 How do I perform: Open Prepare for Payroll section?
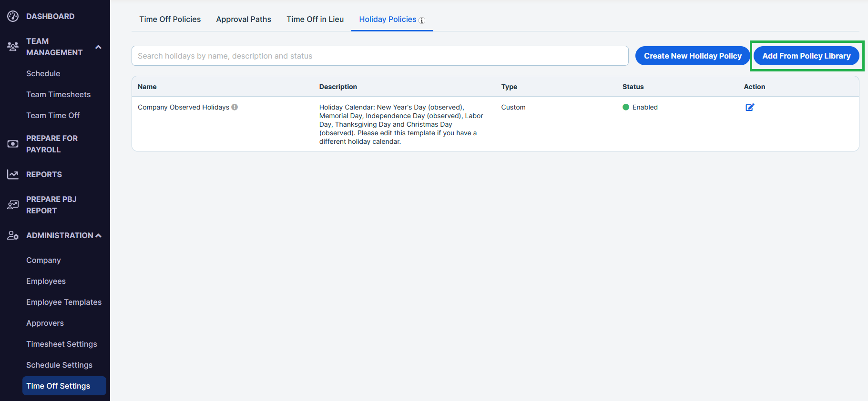tap(51, 144)
